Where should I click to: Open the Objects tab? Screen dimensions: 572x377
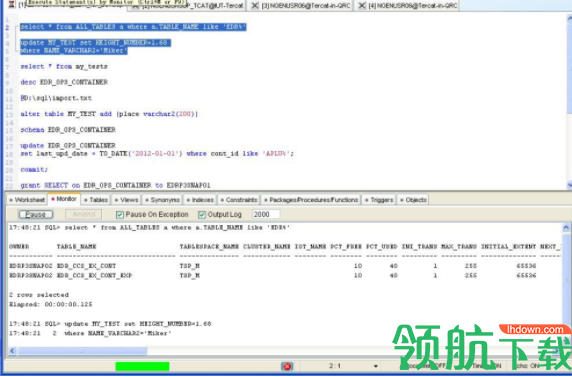pyautogui.click(x=413, y=200)
